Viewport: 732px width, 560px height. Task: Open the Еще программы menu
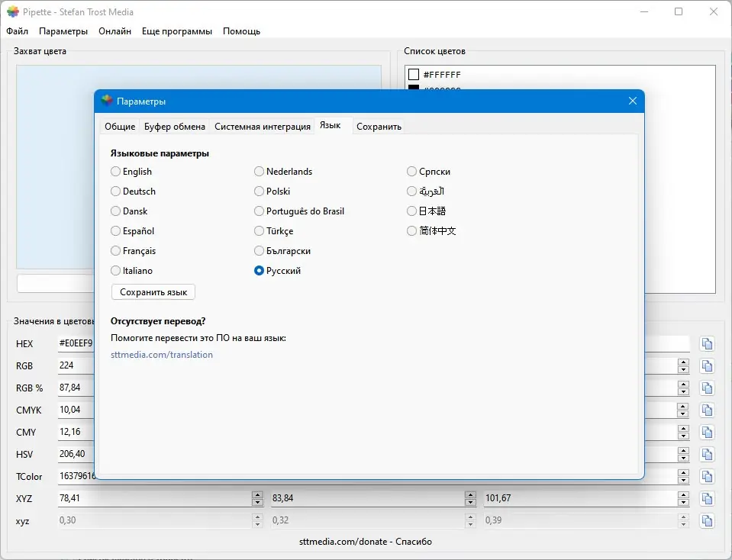(x=177, y=31)
